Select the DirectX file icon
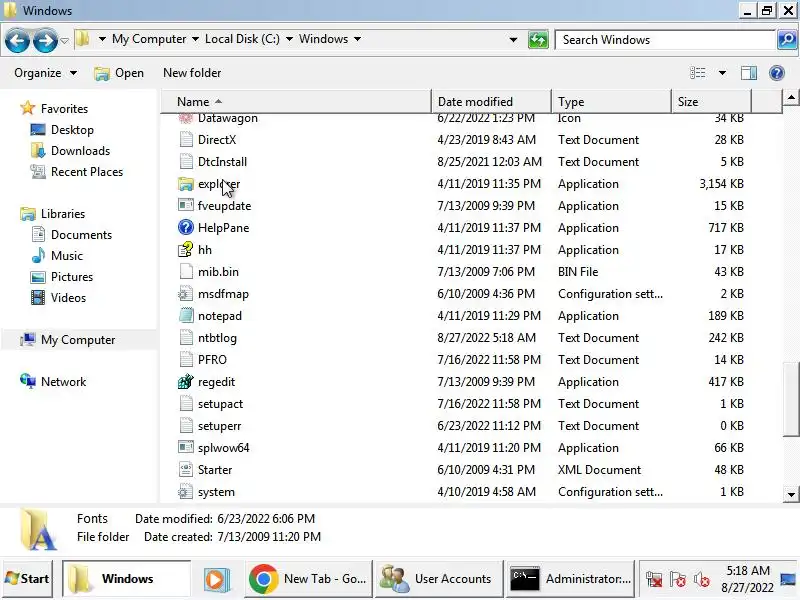800x600 pixels. coord(186,139)
